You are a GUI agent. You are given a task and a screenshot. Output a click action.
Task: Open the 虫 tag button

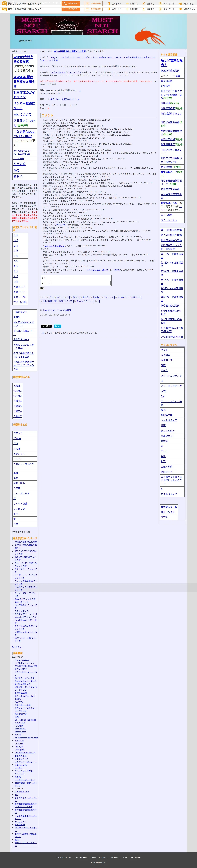click(67, 298)
